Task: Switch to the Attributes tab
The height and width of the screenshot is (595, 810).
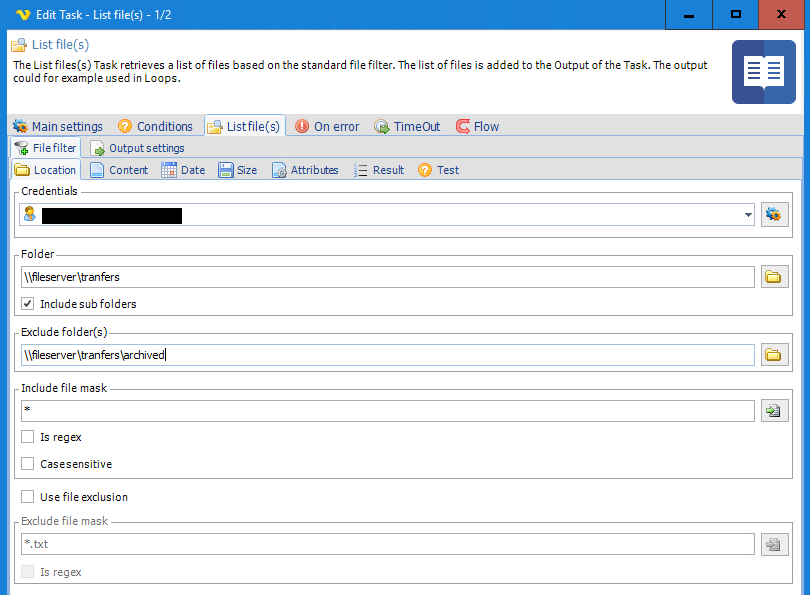Action: (x=305, y=170)
